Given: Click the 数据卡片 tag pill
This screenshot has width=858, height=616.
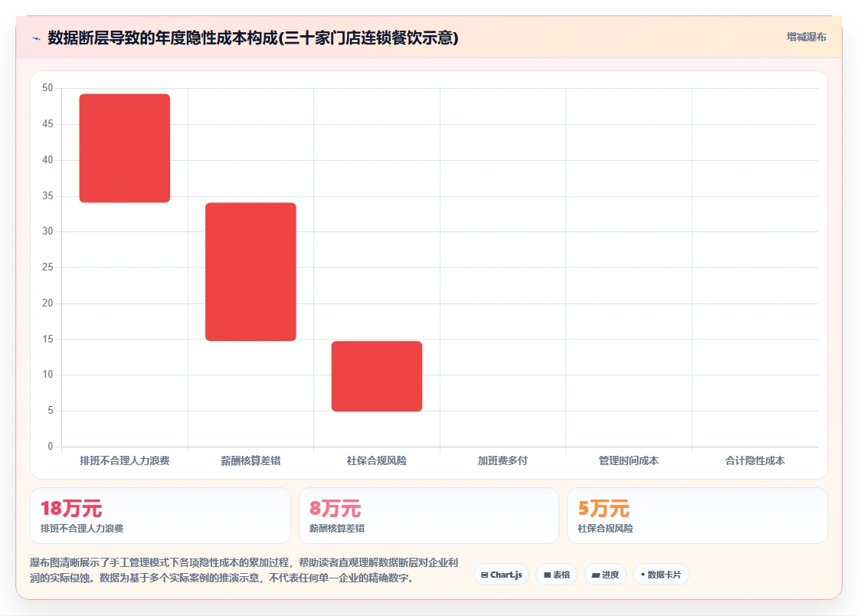Looking at the screenshot, I should coord(660,575).
